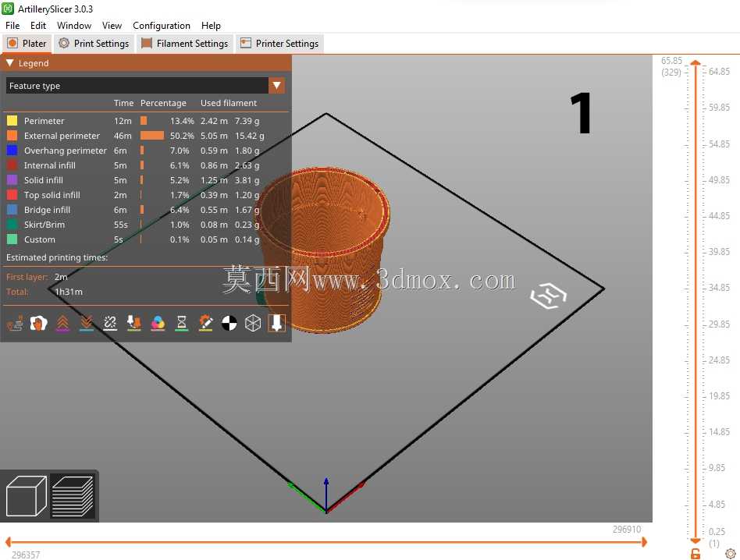740x560 pixels.
Task: Click the External perimeter legend label
Action: [x=62, y=135]
